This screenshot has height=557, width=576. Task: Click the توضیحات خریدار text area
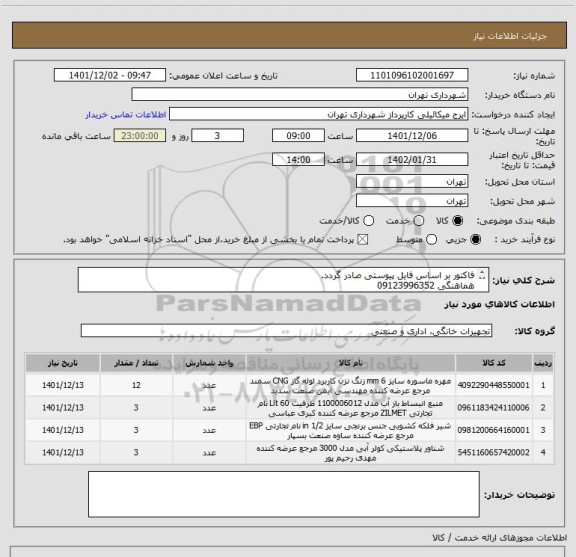pyautogui.click(x=284, y=494)
